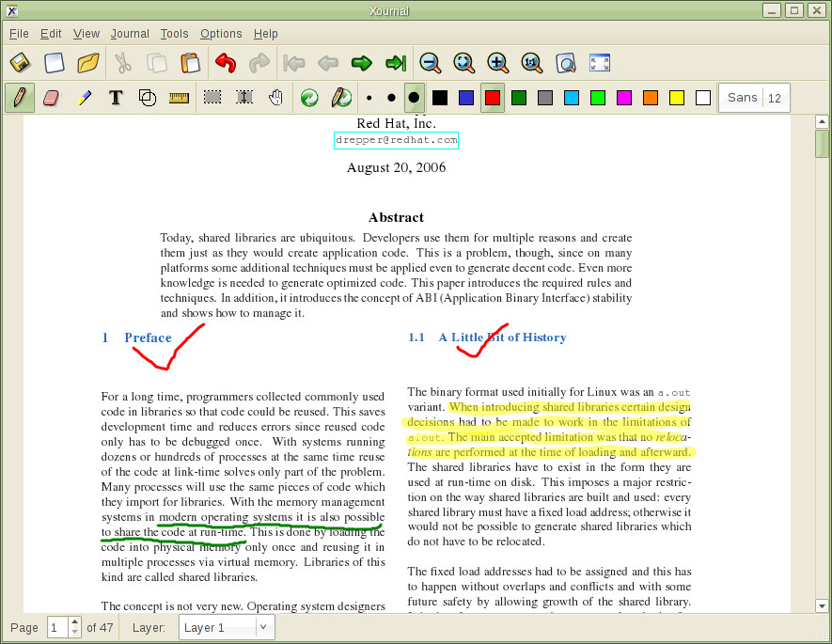The image size is (832, 644).
Task: Pick the light blue color swatch
Action: 572,98
